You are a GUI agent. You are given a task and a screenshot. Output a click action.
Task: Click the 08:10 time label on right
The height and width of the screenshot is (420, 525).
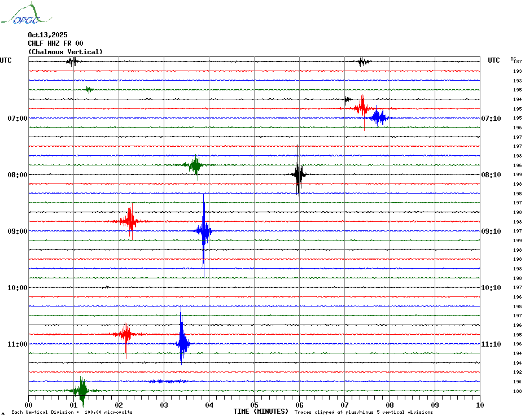(491, 175)
